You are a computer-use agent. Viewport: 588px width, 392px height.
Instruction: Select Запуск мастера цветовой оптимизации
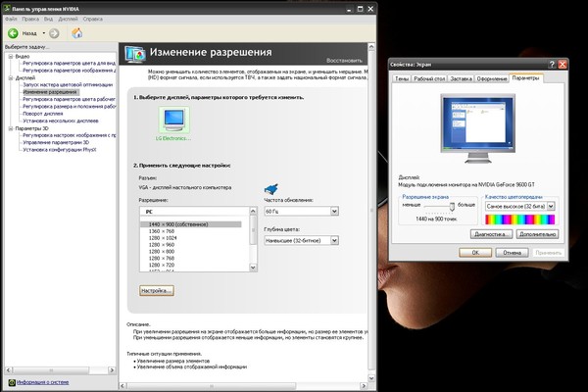click(68, 85)
